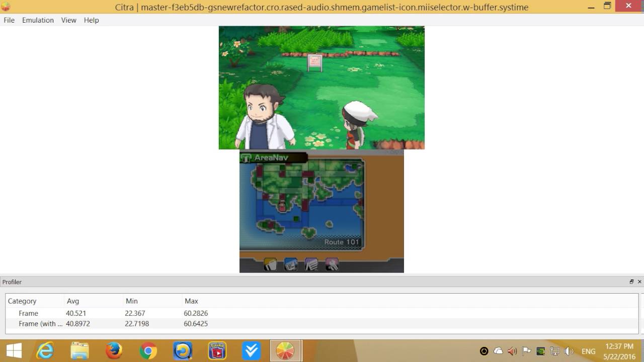644x362 pixels.
Task: Select the 'Frame (with ...' row
Action: tap(321, 324)
